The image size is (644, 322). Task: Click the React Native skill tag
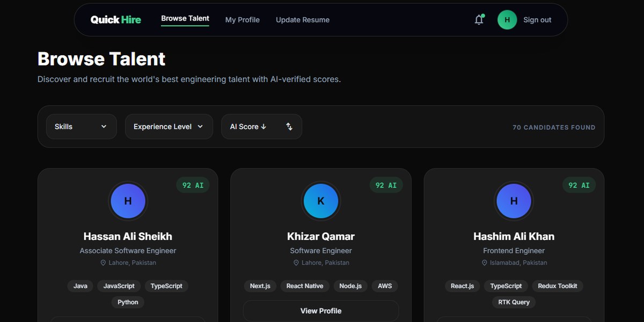[x=305, y=286]
